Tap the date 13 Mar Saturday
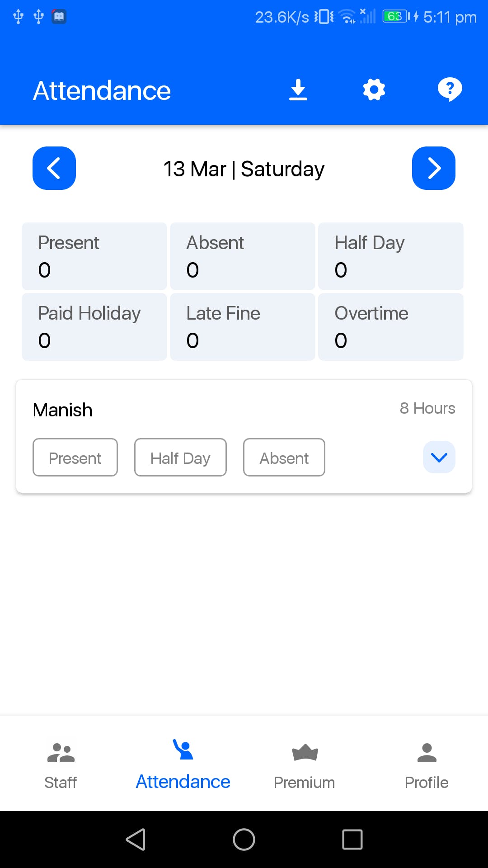 click(244, 169)
